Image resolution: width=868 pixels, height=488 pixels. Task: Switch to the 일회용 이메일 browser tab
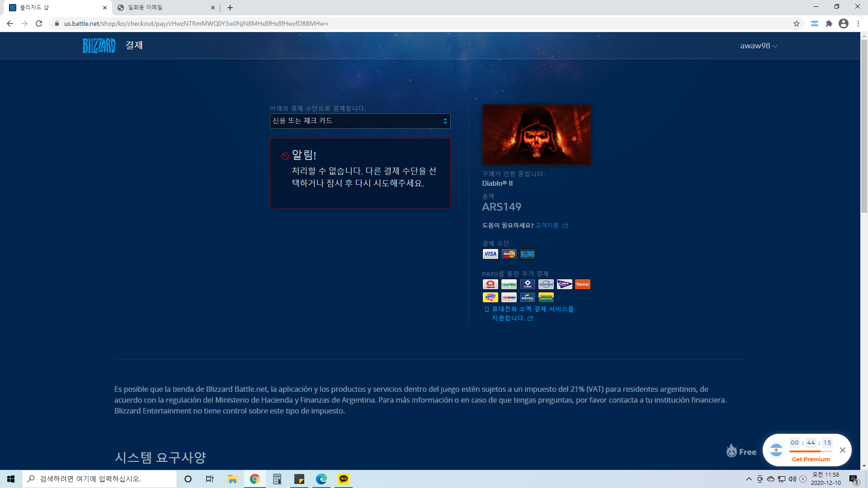tap(165, 8)
